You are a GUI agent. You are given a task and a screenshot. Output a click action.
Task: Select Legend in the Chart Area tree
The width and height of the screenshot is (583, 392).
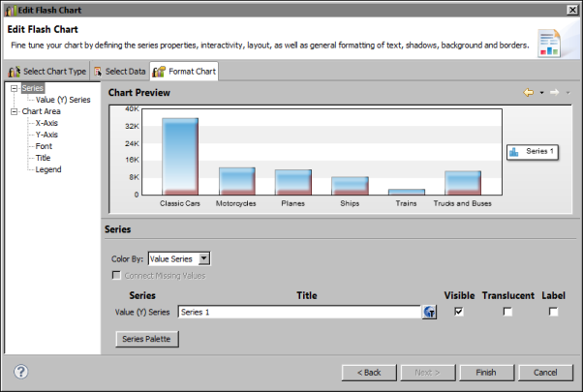pyautogui.click(x=48, y=169)
